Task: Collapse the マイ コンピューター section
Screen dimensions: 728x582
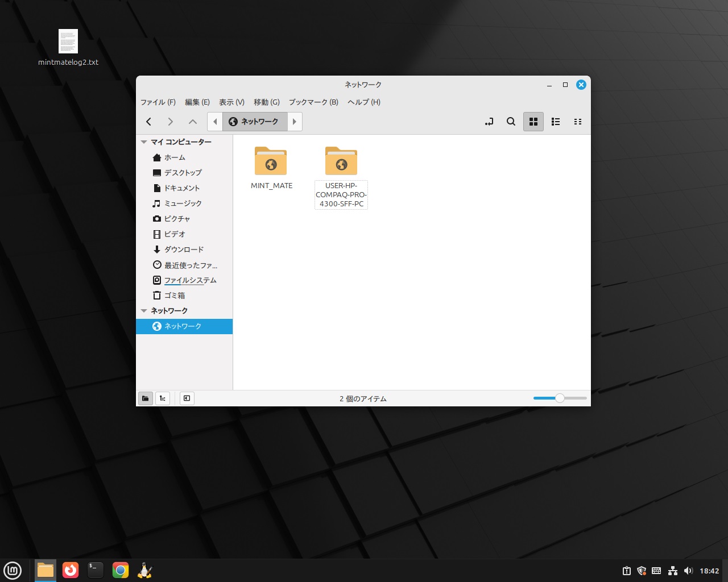Action: click(x=144, y=142)
